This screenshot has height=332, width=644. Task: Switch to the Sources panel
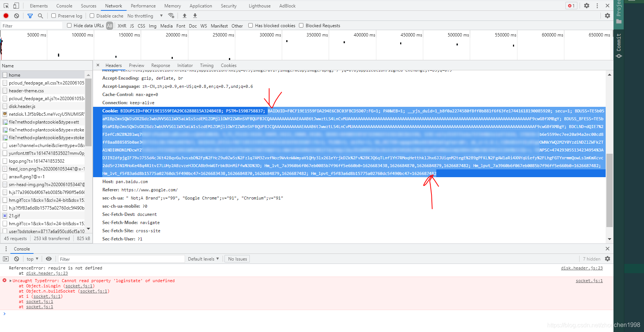(x=89, y=6)
